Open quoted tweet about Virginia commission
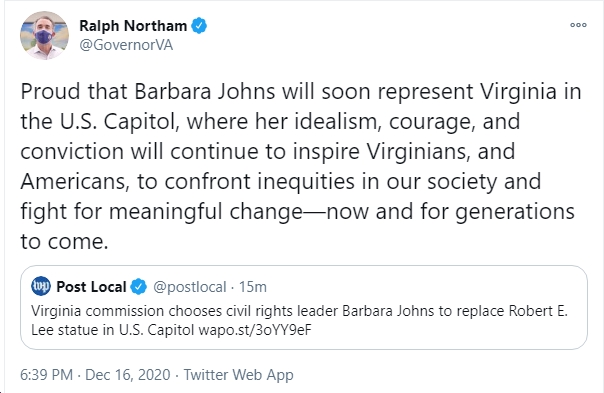This screenshot has width=604, height=393. pos(304,307)
